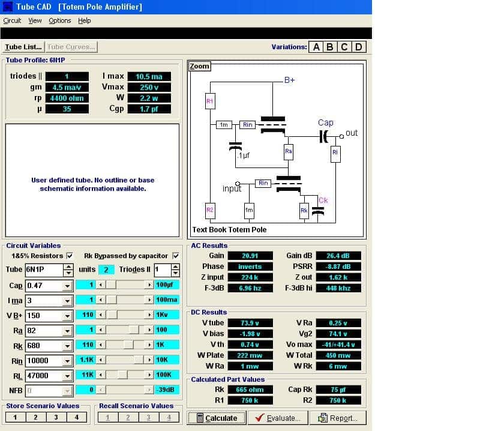Click the R1 resistor in schematic
The image size is (504, 431).
click(x=210, y=101)
